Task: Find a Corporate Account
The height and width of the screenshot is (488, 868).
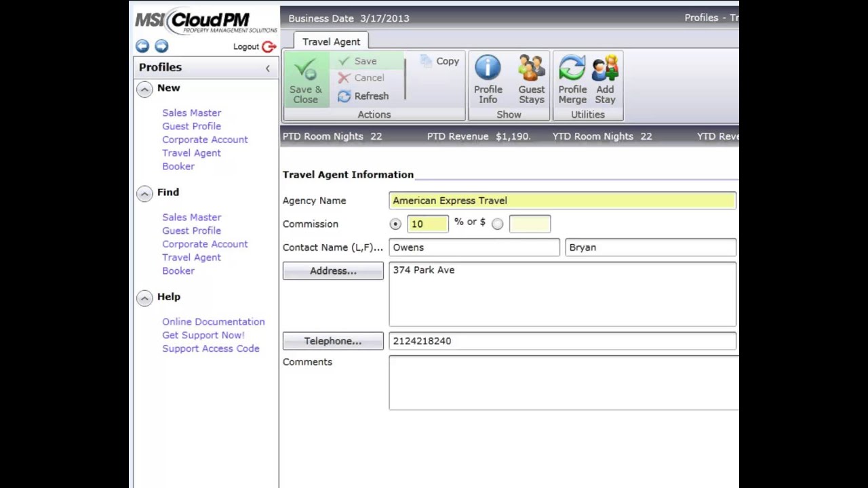Action: click(205, 244)
